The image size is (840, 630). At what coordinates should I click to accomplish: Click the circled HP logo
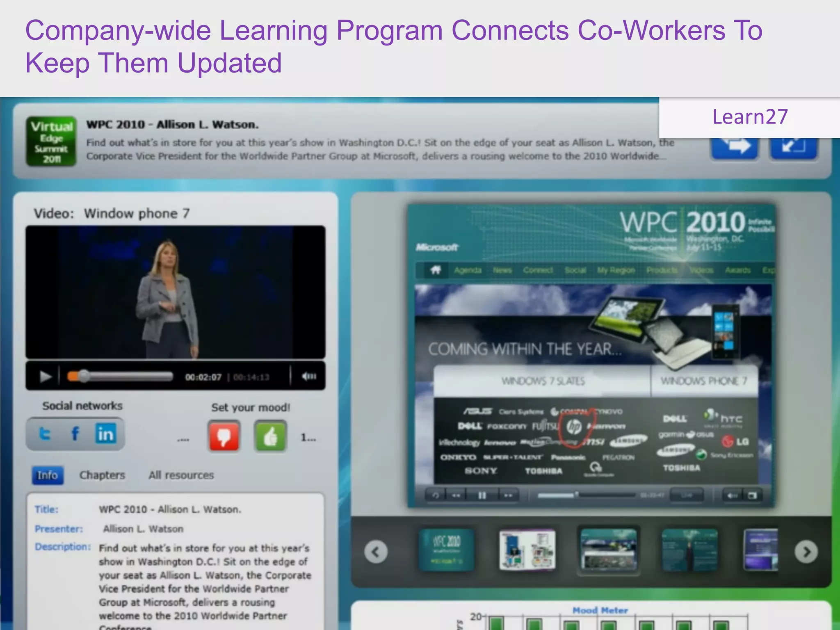574,427
